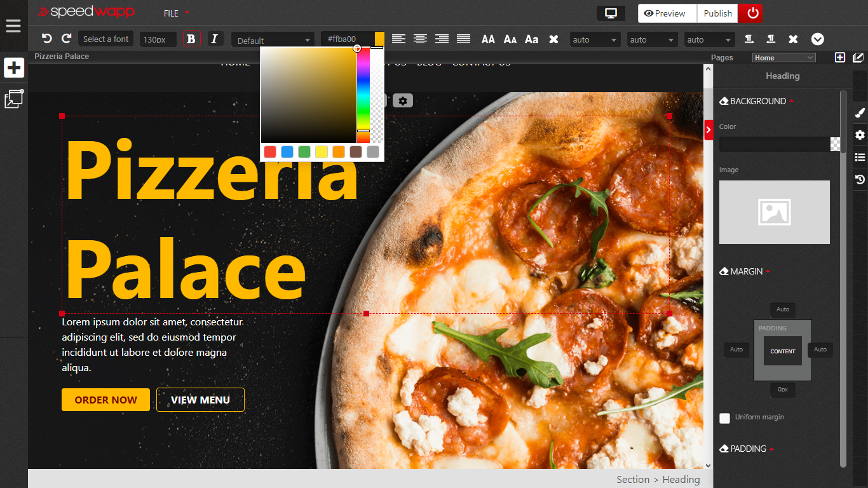
Task: Open the first auto dropdown
Action: (x=595, y=39)
